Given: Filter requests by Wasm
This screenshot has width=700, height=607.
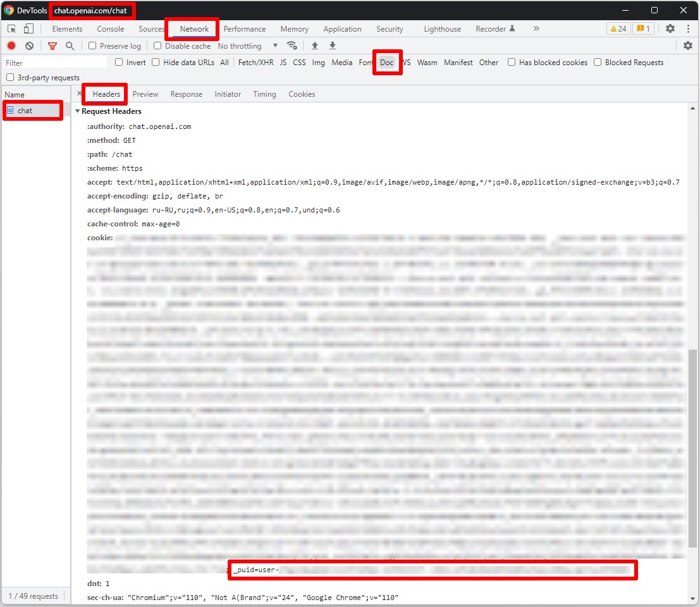Looking at the screenshot, I should 427,63.
